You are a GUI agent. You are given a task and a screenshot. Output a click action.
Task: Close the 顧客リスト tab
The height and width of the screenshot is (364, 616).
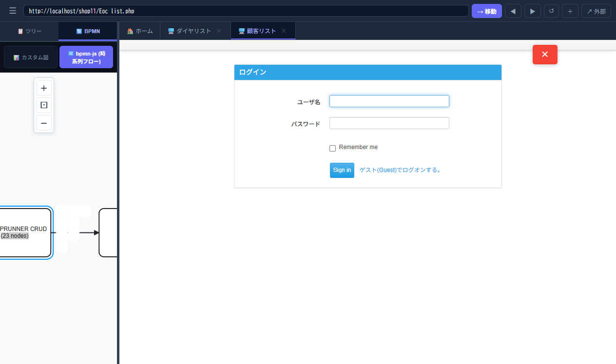(x=284, y=31)
